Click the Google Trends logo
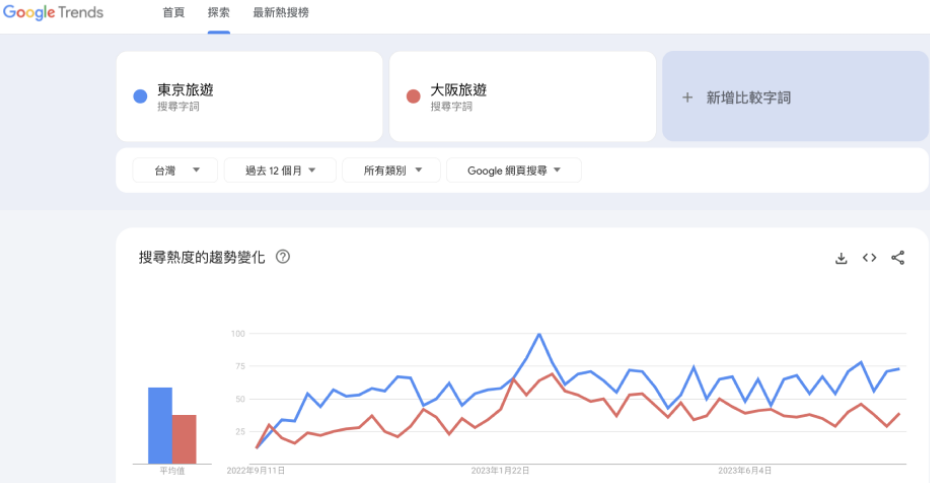This screenshot has width=930, height=483. (x=53, y=12)
